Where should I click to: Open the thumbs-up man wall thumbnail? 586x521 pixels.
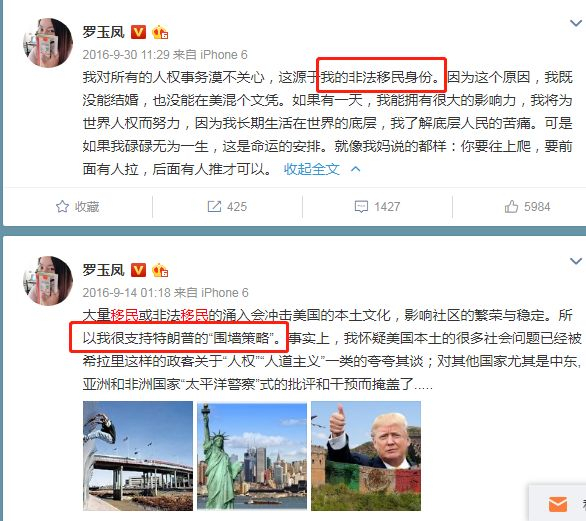366,456
